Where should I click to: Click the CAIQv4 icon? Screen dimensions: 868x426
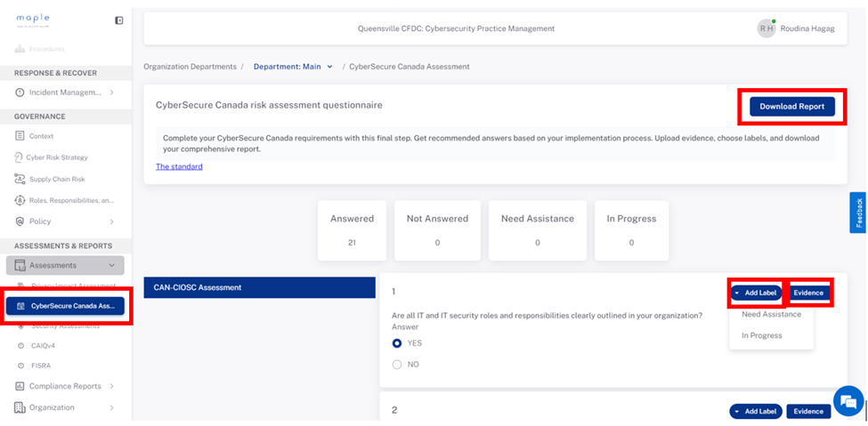(x=21, y=346)
